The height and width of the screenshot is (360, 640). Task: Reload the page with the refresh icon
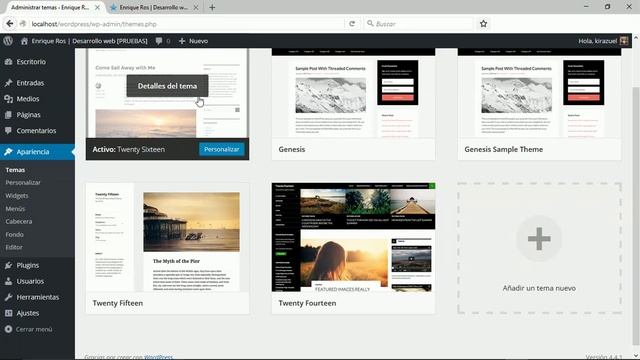[352, 24]
